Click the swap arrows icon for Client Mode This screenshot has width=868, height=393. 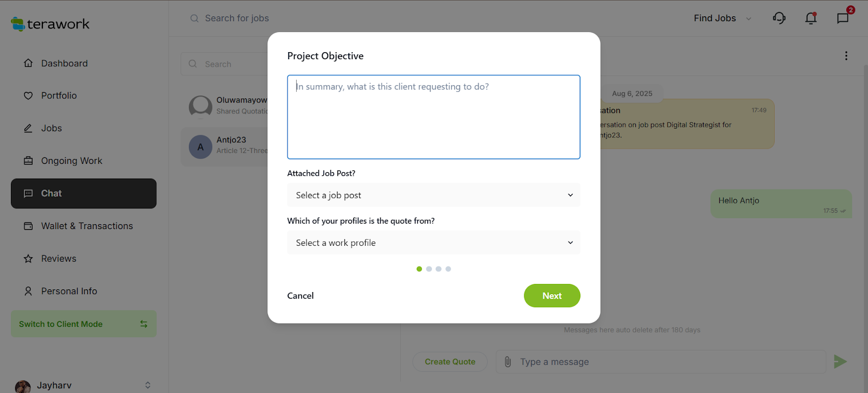(x=144, y=324)
